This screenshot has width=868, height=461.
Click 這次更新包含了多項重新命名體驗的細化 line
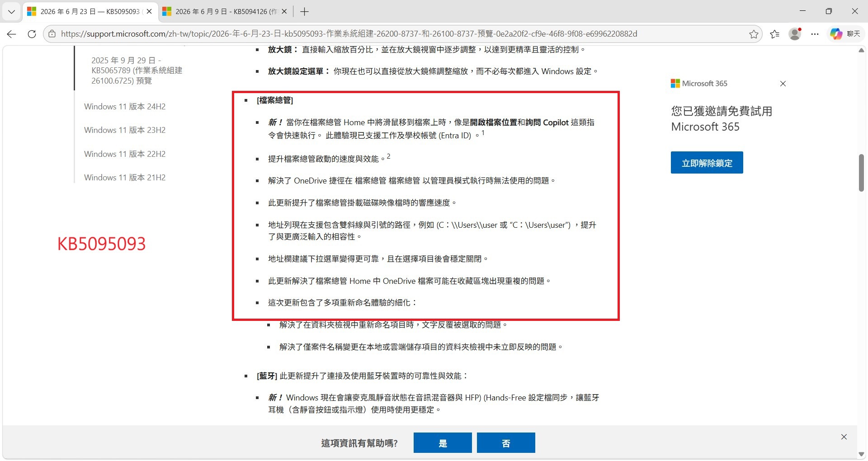[x=343, y=303]
